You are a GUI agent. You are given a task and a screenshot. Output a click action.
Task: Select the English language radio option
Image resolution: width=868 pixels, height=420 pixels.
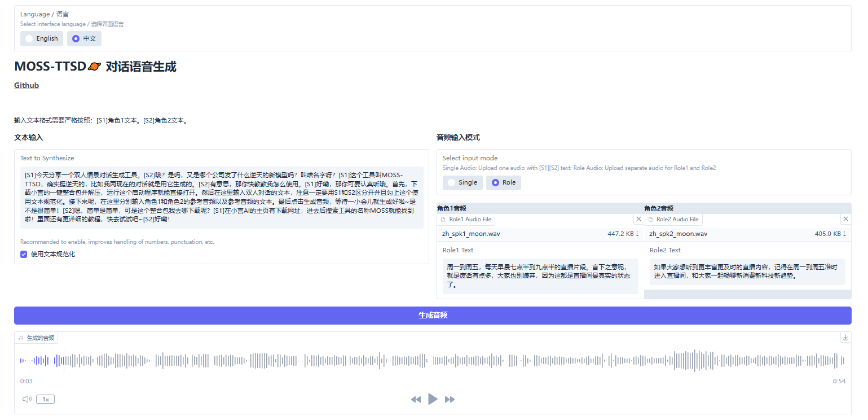42,38
